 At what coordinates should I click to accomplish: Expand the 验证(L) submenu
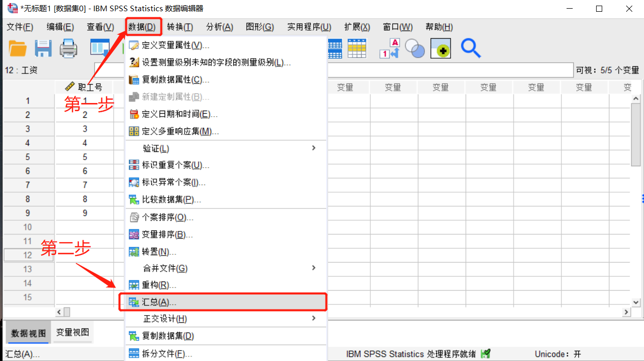point(226,148)
